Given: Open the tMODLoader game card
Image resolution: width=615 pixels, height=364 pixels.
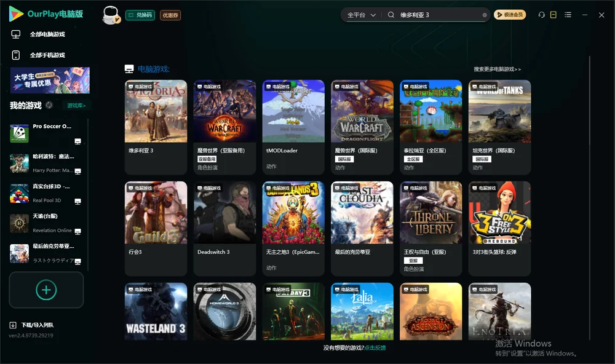Looking at the screenshot, I should [x=293, y=127].
